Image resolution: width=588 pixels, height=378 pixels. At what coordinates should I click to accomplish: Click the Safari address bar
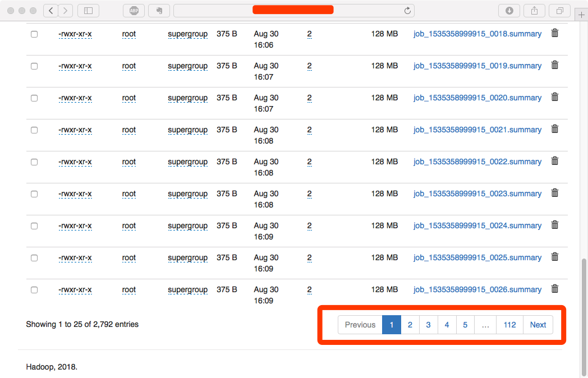coord(293,10)
